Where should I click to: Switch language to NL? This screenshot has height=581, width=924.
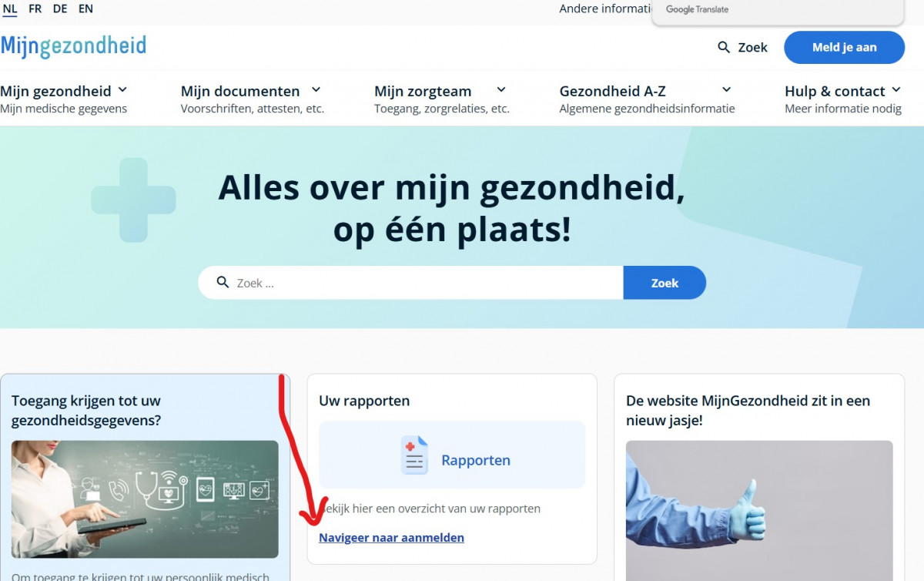(10, 9)
